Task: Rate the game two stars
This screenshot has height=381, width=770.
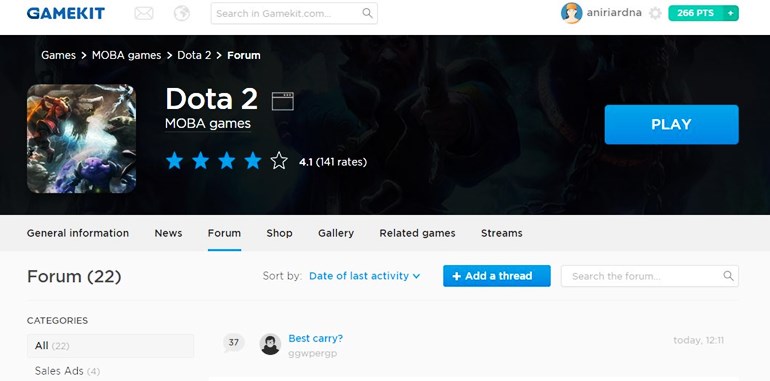Action: point(200,161)
